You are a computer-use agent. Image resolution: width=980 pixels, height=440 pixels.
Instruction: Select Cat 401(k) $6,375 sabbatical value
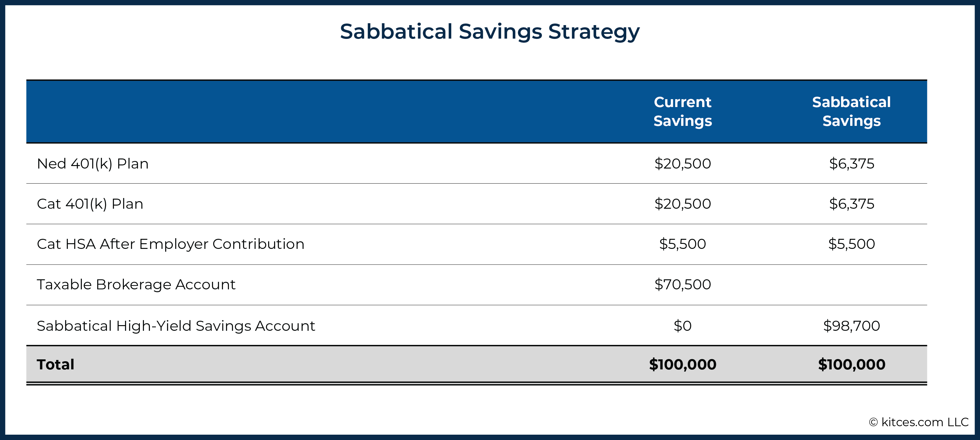(851, 204)
